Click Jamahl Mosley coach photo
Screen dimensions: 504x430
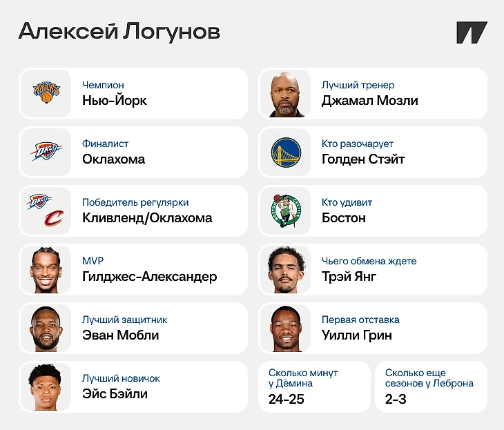click(x=285, y=93)
